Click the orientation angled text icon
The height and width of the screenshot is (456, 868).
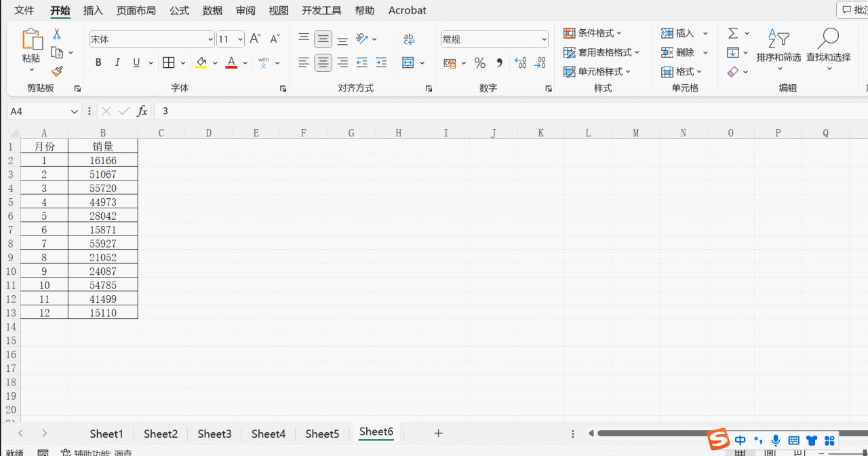point(362,39)
